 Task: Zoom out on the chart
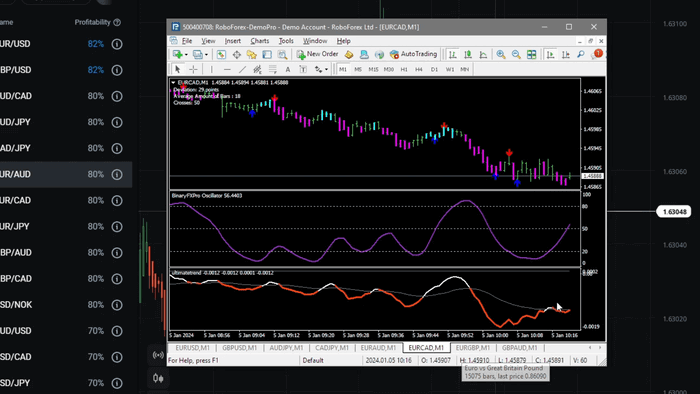(516, 54)
